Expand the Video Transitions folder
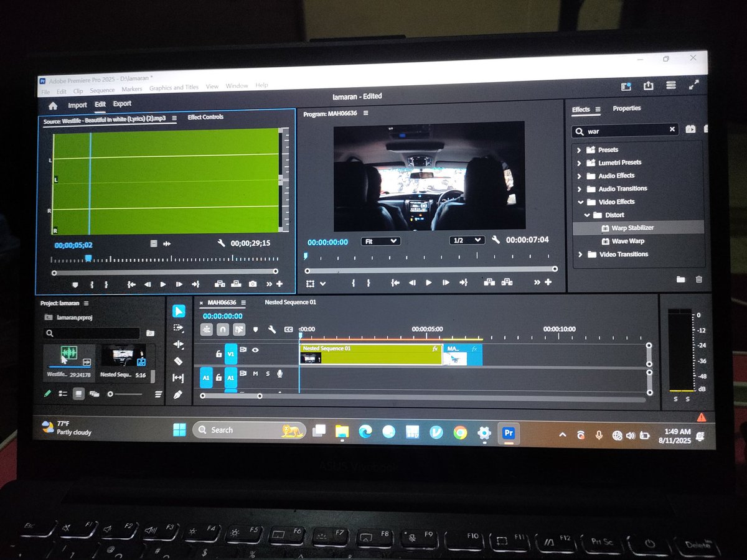The height and width of the screenshot is (560, 747). pos(580,254)
